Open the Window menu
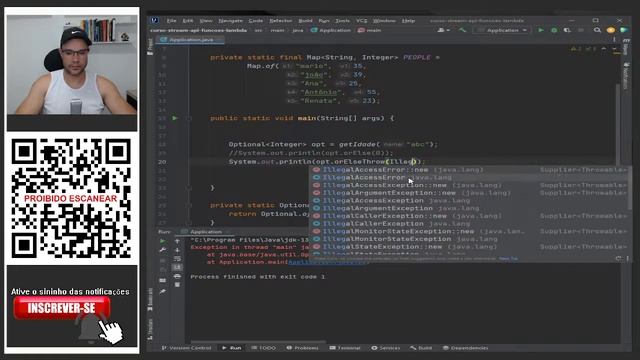The height and width of the screenshot is (360, 640). [x=384, y=20]
